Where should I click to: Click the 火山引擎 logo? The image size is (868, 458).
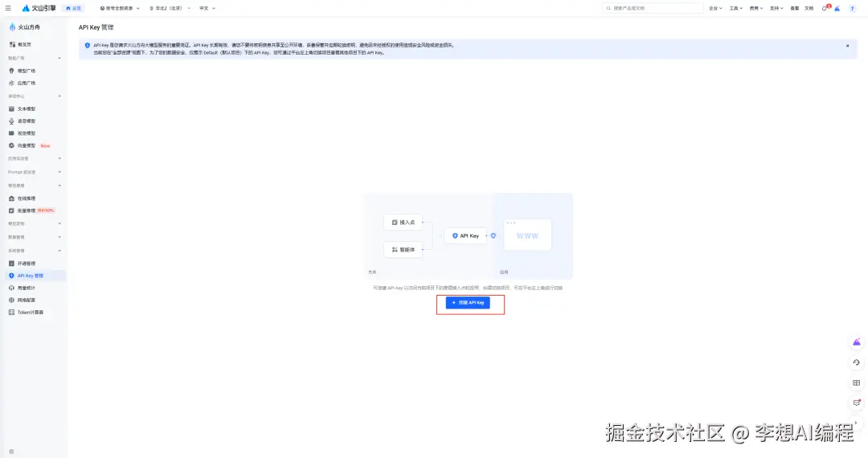pos(39,8)
